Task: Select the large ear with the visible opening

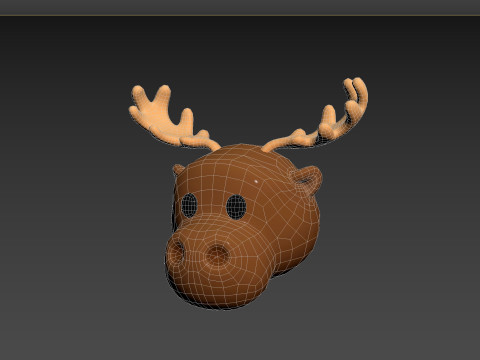Action: tap(306, 181)
